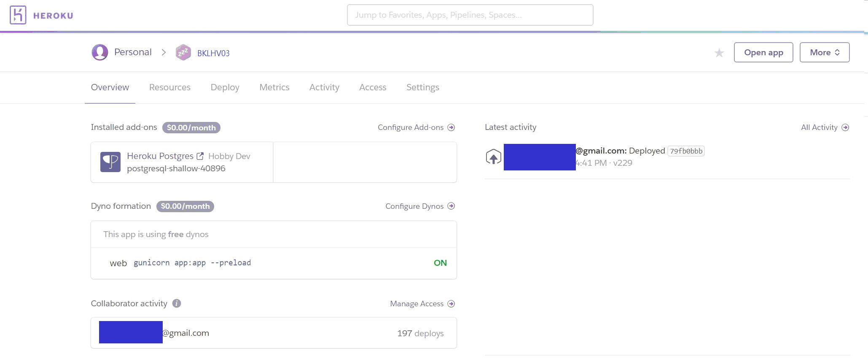Click the dyno formation $0.00/month badge
This screenshot has height=359, width=868.
pos(185,206)
